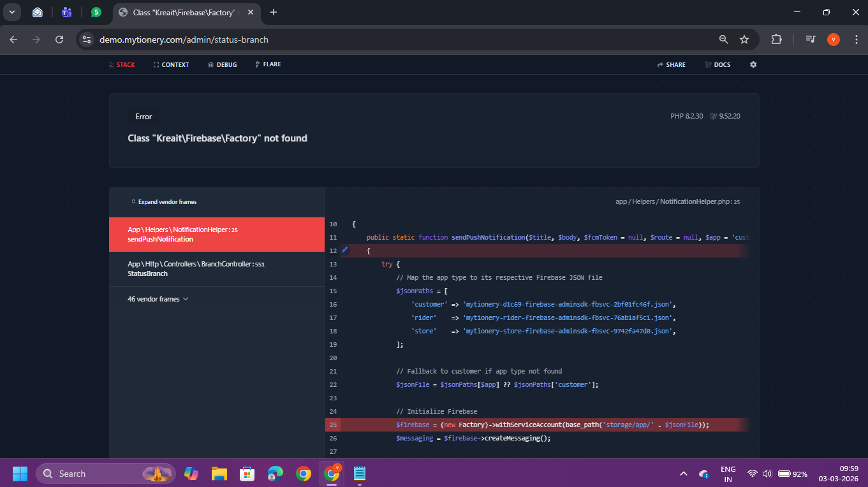
Task: Open the Wi-Fi network tray icon
Action: pos(753,474)
